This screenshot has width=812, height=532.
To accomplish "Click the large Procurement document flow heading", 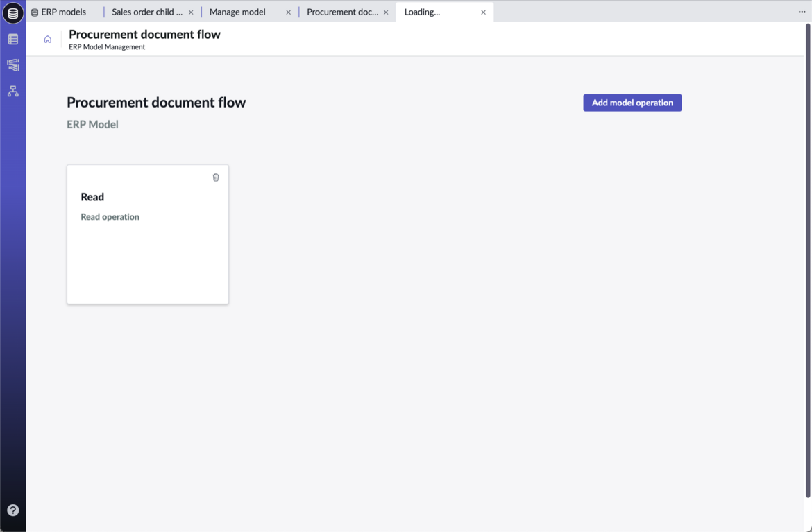I will click(x=156, y=103).
